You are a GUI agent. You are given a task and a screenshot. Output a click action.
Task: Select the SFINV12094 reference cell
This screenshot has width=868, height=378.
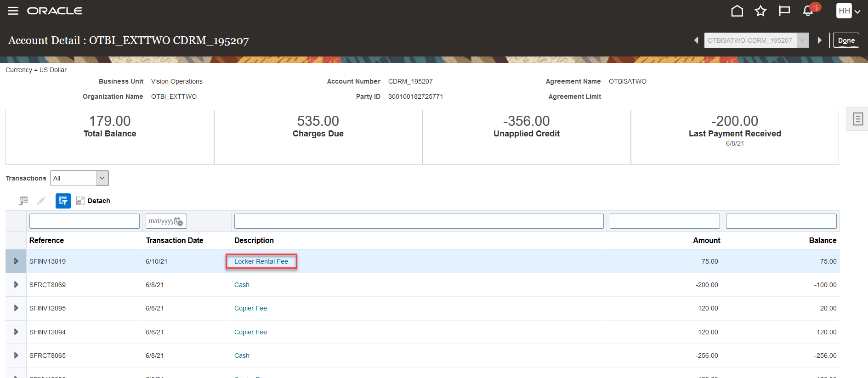click(x=47, y=332)
